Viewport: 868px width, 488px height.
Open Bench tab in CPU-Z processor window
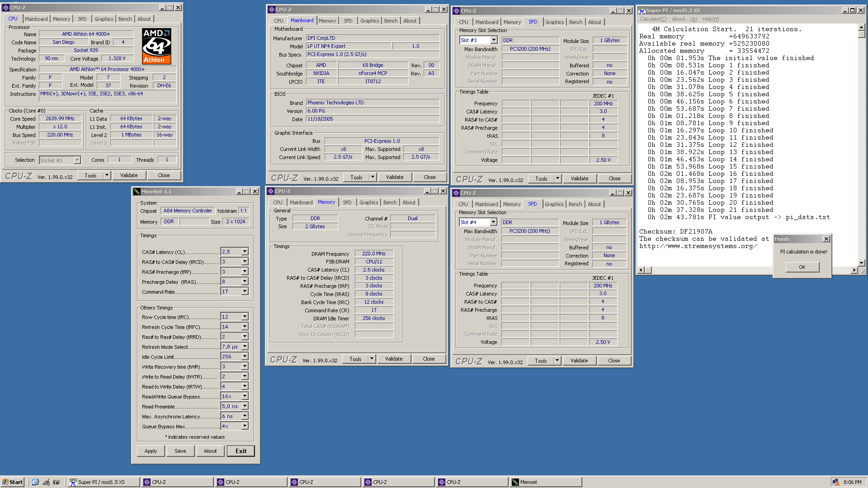coord(125,19)
